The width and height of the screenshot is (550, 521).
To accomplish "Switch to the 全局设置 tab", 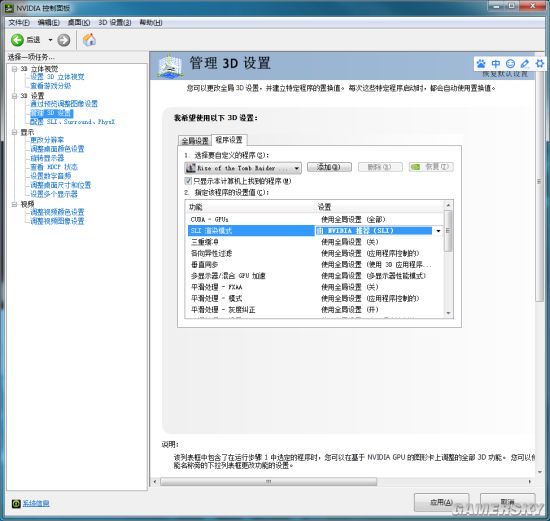I will (195, 141).
